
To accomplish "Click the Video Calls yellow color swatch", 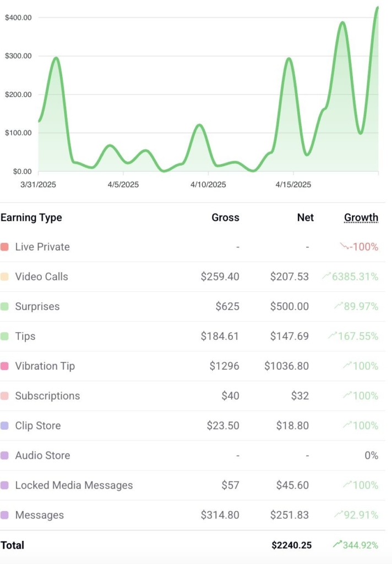I will [x=4, y=276].
